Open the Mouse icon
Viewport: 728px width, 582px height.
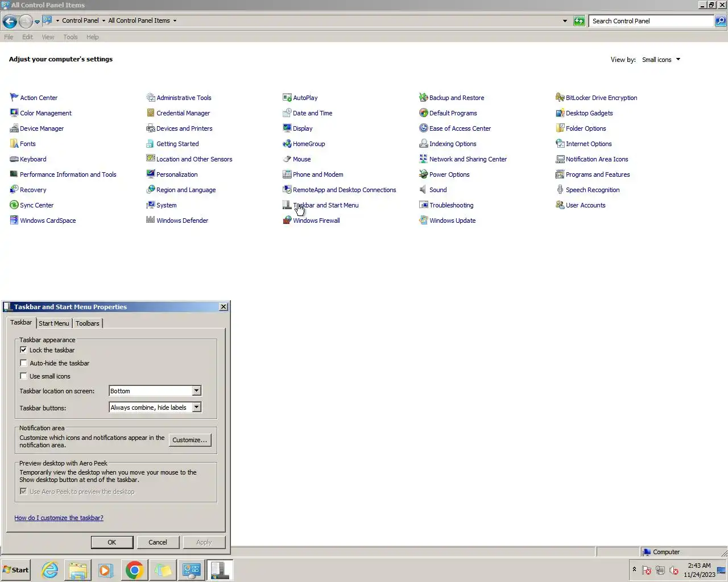pos(287,159)
